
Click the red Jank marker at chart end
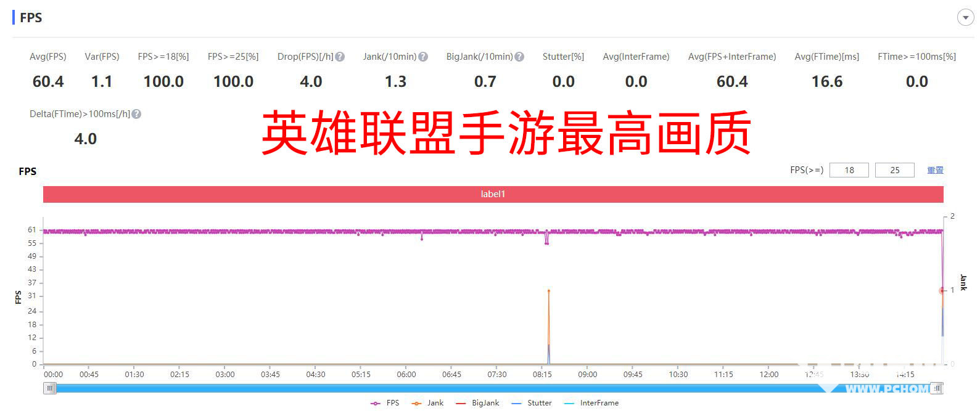tap(942, 290)
